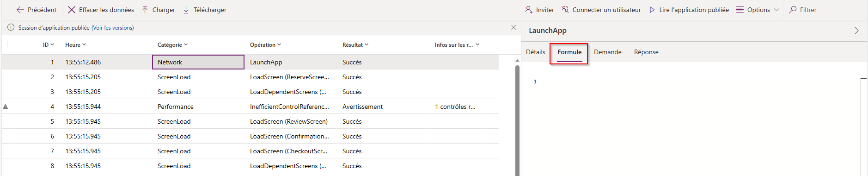Click timestamp 13:55:12.486
The width and height of the screenshot is (868, 176).
tap(83, 62)
